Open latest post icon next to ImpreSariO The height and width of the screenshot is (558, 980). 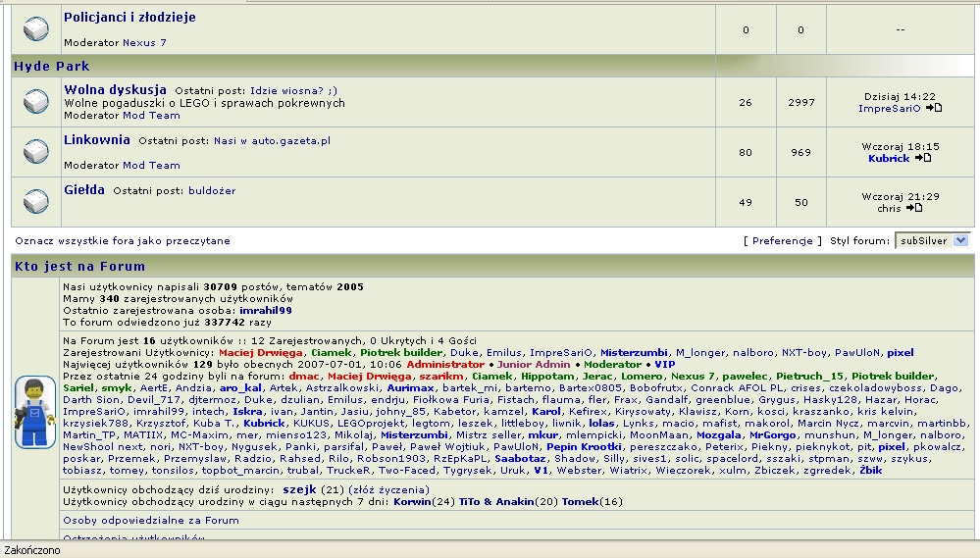934,108
